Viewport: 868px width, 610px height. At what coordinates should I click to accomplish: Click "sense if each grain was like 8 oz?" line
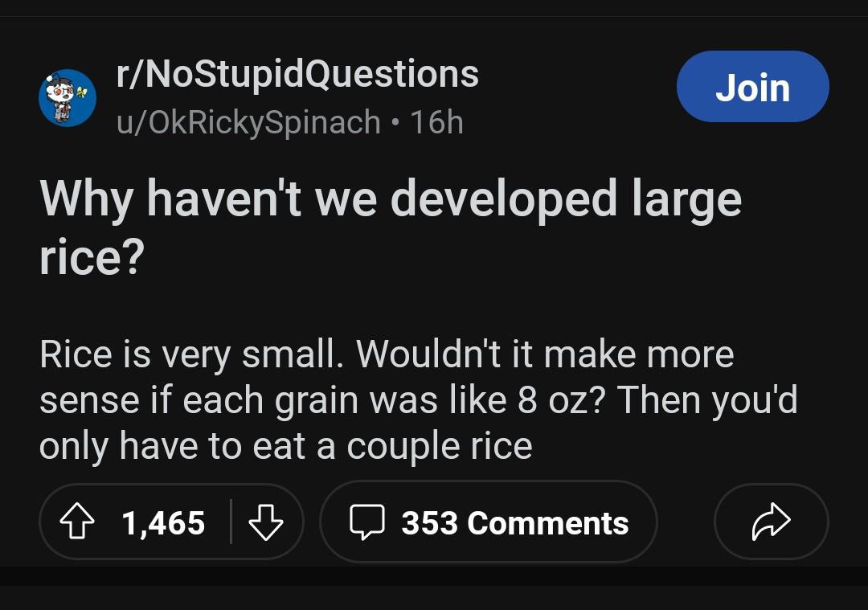point(313,400)
